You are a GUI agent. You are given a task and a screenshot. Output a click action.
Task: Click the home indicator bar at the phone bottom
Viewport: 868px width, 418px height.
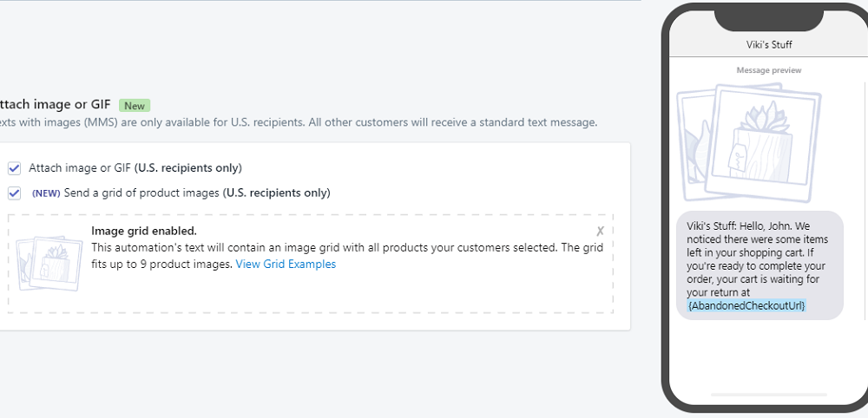[x=769, y=394]
